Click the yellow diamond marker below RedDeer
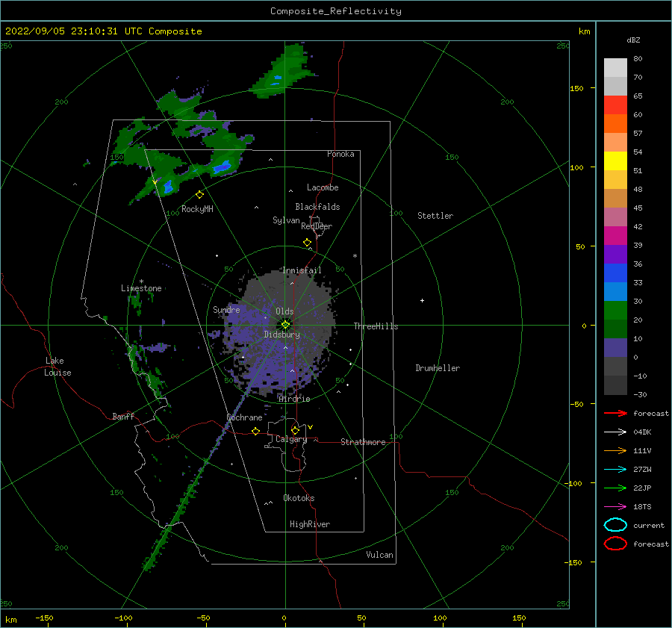672x628 pixels. (x=307, y=243)
